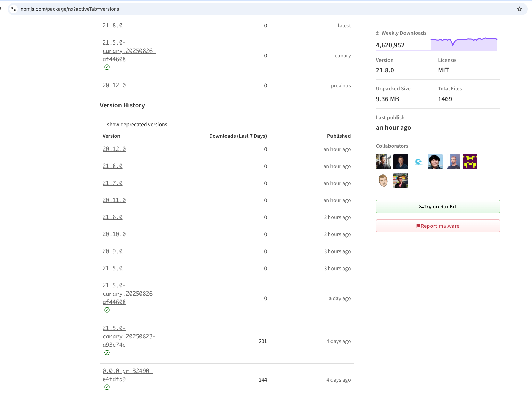The height and width of the screenshot is (400, 532).
Task: Open version 21.5.0
Action: 112,268
